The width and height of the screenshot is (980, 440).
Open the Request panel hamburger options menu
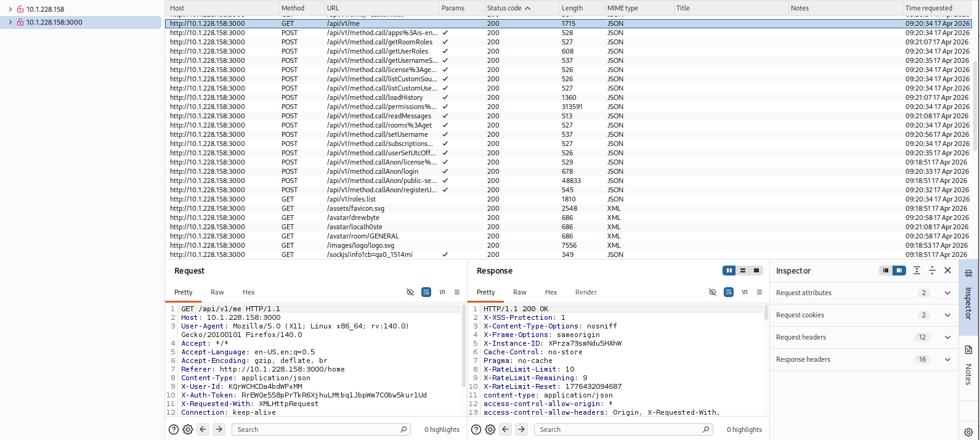[x=457, y=292]
